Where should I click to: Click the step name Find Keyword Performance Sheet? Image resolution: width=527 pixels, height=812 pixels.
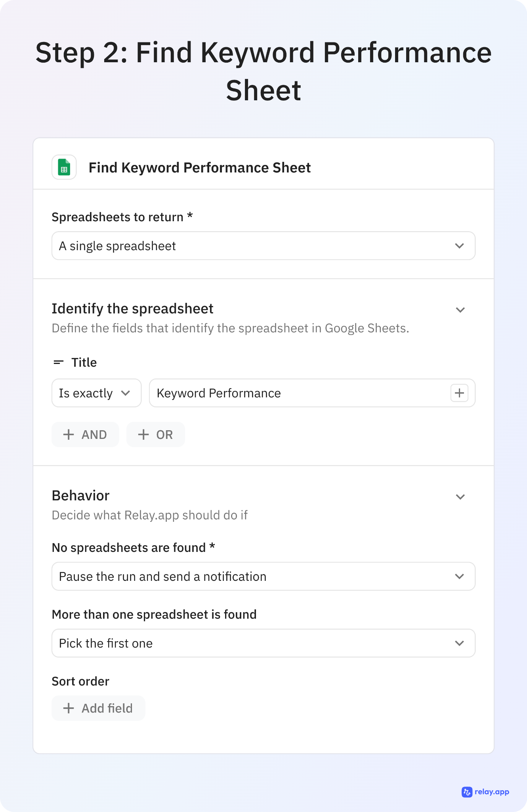tap(199, 168)
